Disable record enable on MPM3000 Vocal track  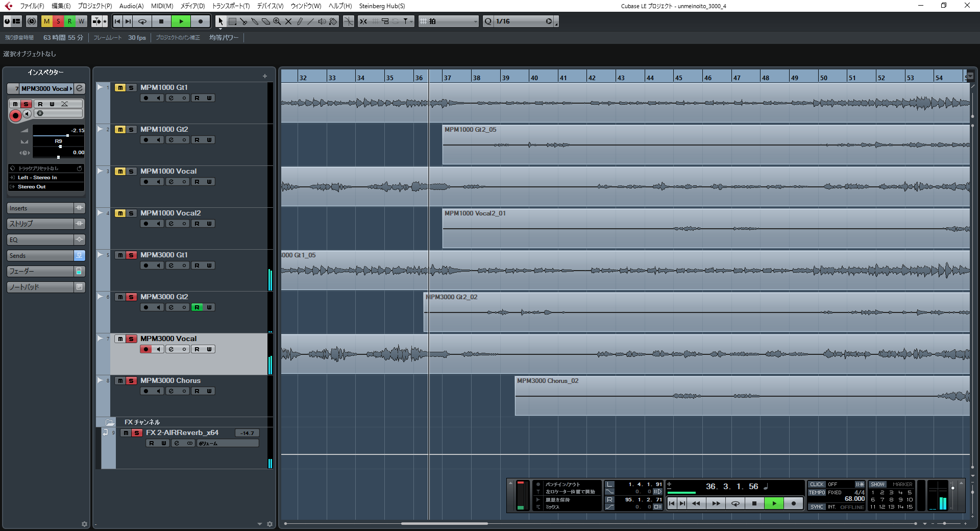146,349
